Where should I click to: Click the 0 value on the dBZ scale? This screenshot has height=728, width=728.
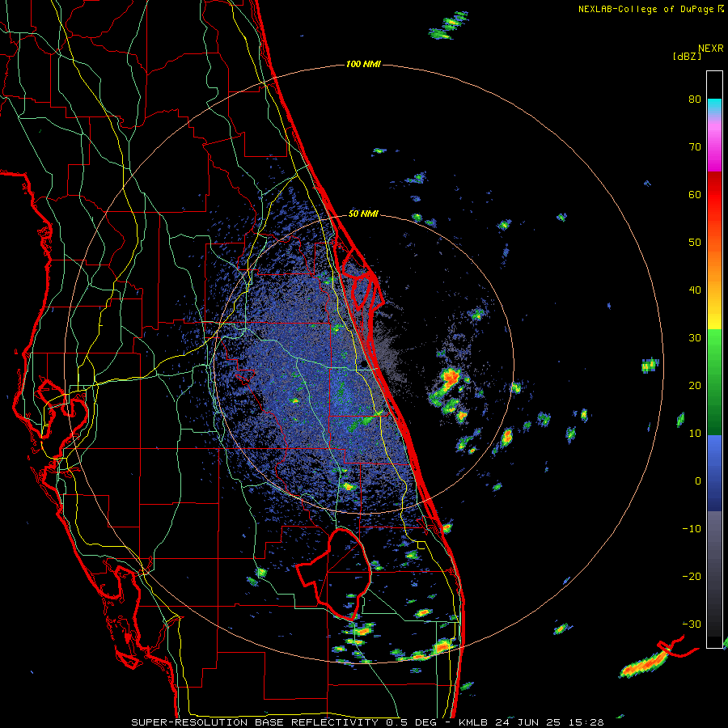[698, 481]
